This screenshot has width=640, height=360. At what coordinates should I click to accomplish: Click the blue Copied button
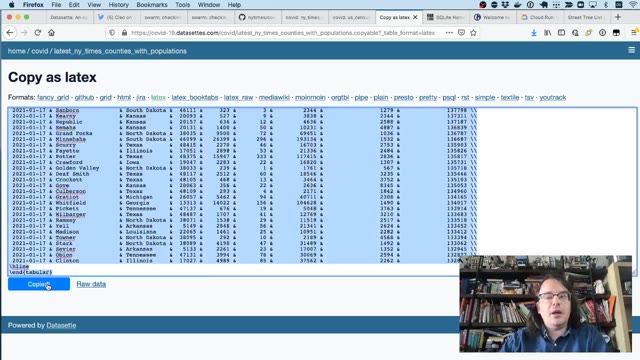click(39, 284)
